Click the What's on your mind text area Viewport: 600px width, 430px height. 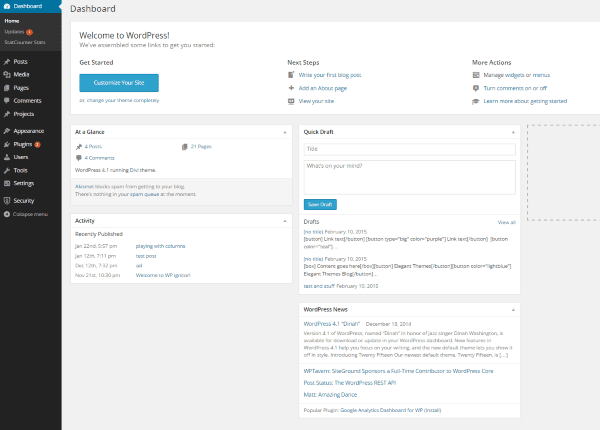pyautogui.click(x=409, y=178)
